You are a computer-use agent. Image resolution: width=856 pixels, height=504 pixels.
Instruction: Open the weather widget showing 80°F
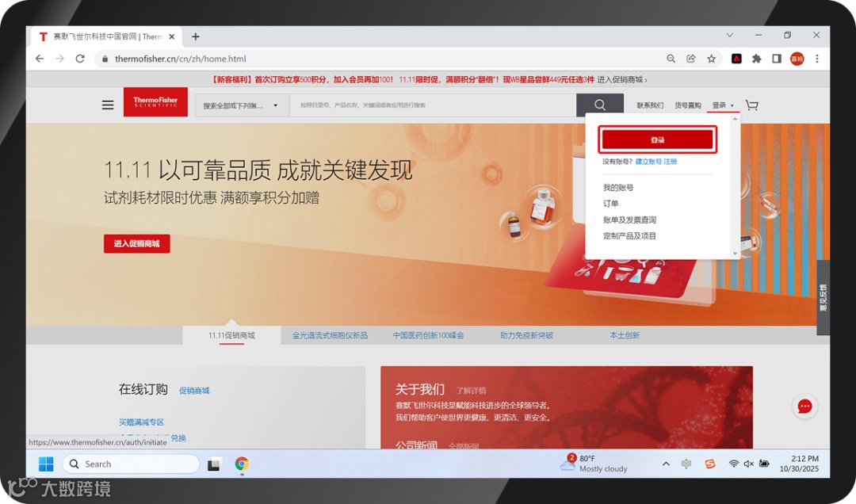(594, 464)
